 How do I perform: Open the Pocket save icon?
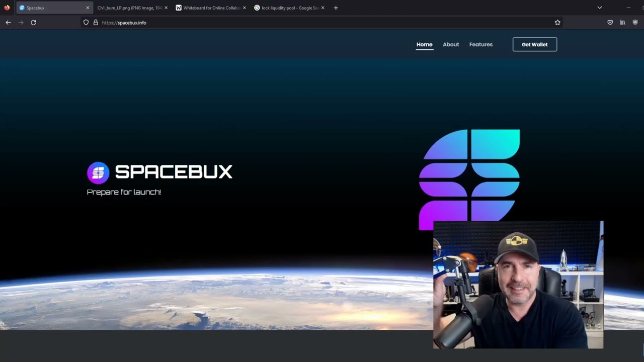point(610,23)
